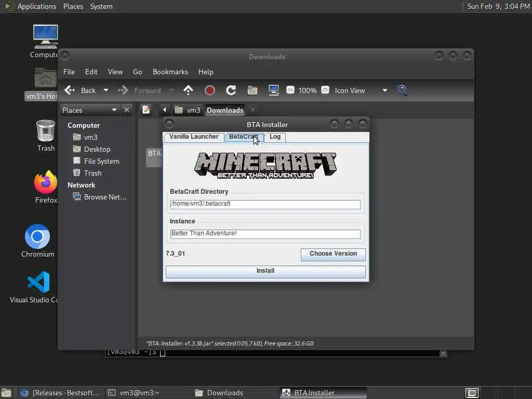The height and width of the screenshot is (399, 532).
Task: Open the Edit menu
Action: pos(91,72)
